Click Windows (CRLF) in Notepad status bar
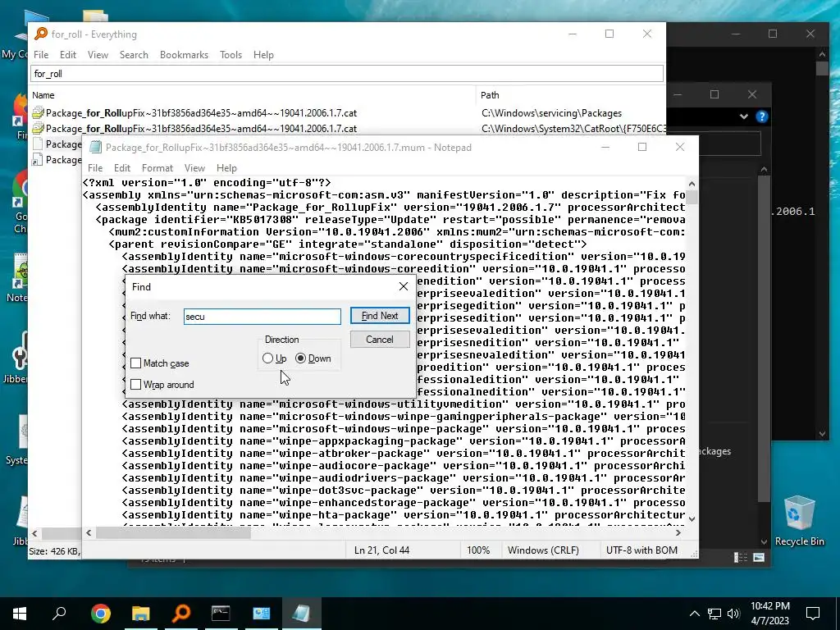Image resolution: width=840 pixels, height=630 pixels. pos(543,550)
